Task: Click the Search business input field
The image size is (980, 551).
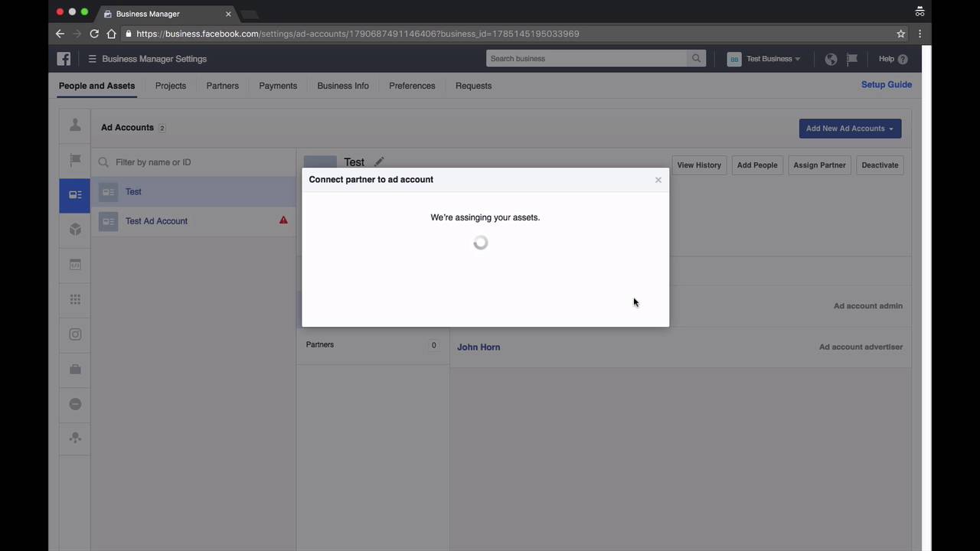Action: tap(586, 58)
